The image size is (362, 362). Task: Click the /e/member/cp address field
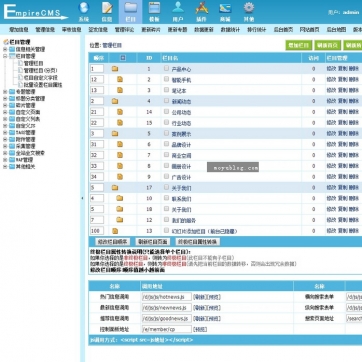point(167,329)
